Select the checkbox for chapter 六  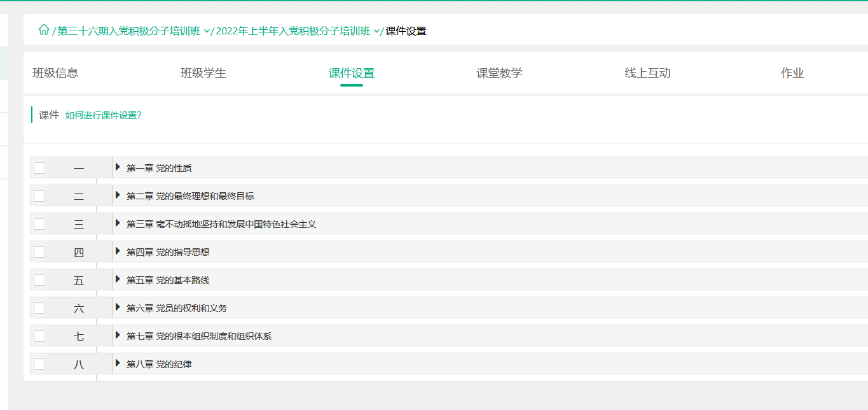(39, 308)
